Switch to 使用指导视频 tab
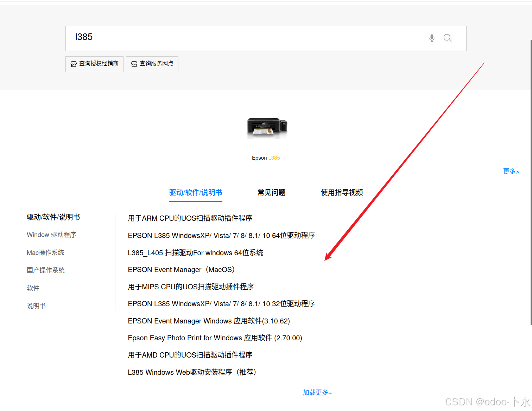Viewport: 532px width, 411px height. [x=342, y=193]
